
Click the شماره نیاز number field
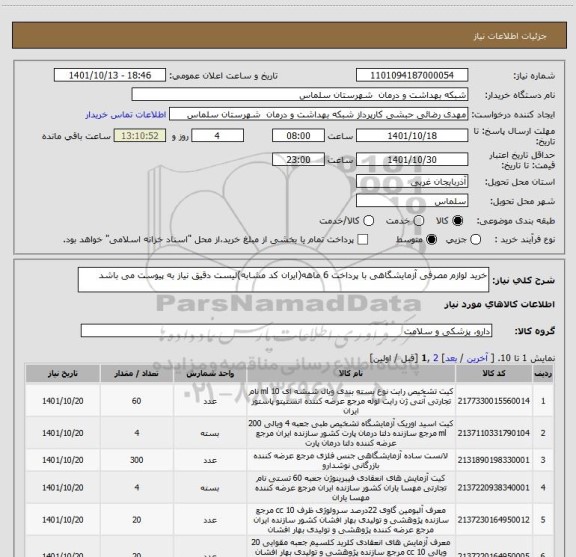point(412,75)
